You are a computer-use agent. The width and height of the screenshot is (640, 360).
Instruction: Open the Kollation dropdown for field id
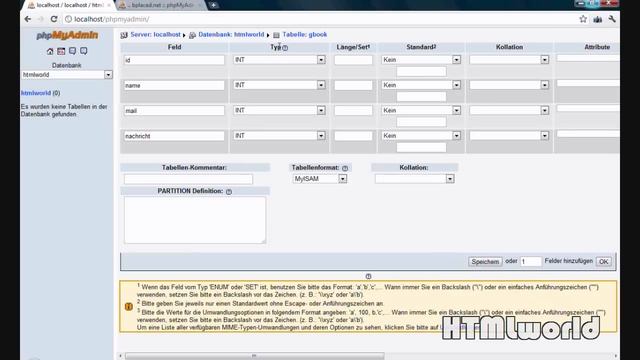(509, 60)
